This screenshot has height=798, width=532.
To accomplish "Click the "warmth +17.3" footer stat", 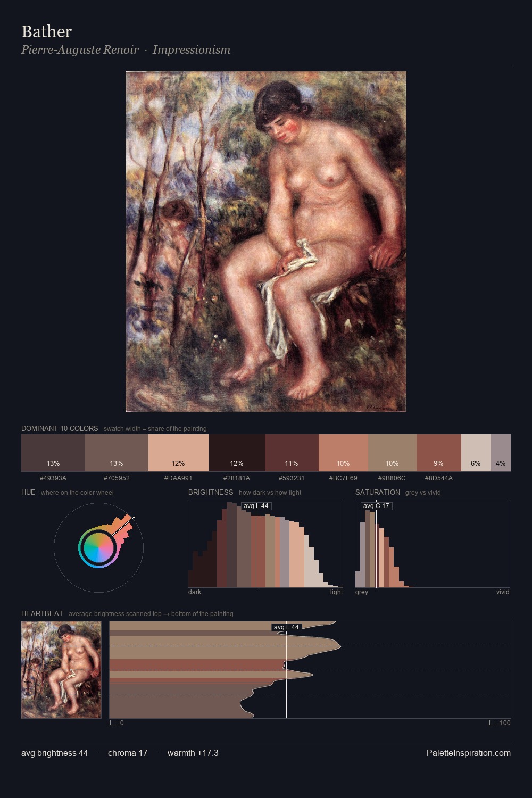I will [x=193, y=753].
